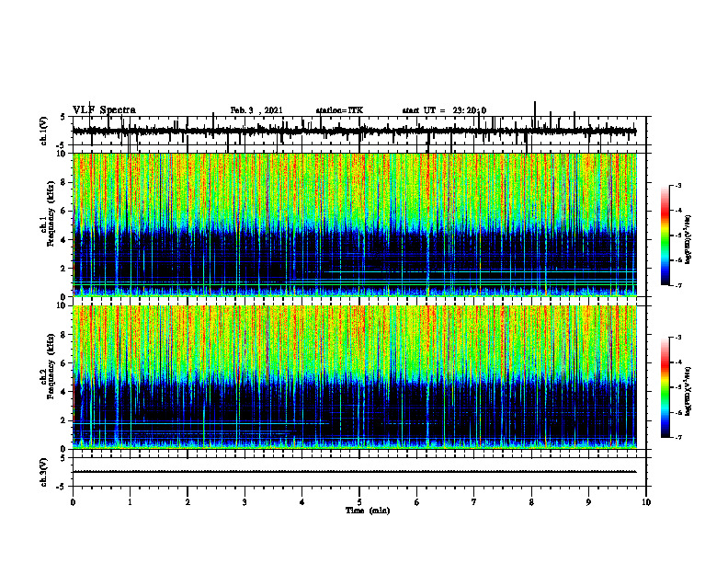Click the "10" tick on the time axis
Screen dimensions: 728x563
pos(646,502)
